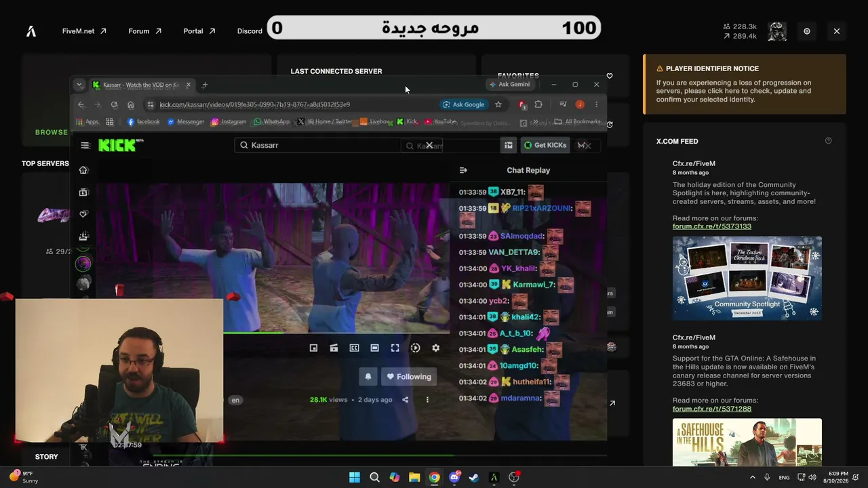Switch Kick player to theater mode
868x488 pixels.
[x=374, y=348]
